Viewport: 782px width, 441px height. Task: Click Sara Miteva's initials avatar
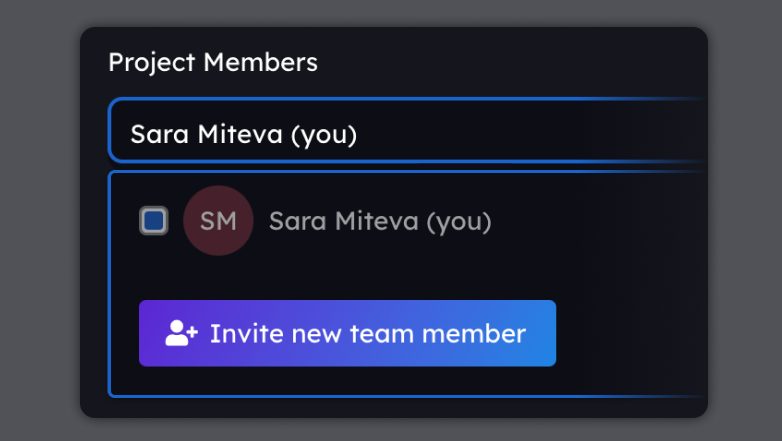218,221
